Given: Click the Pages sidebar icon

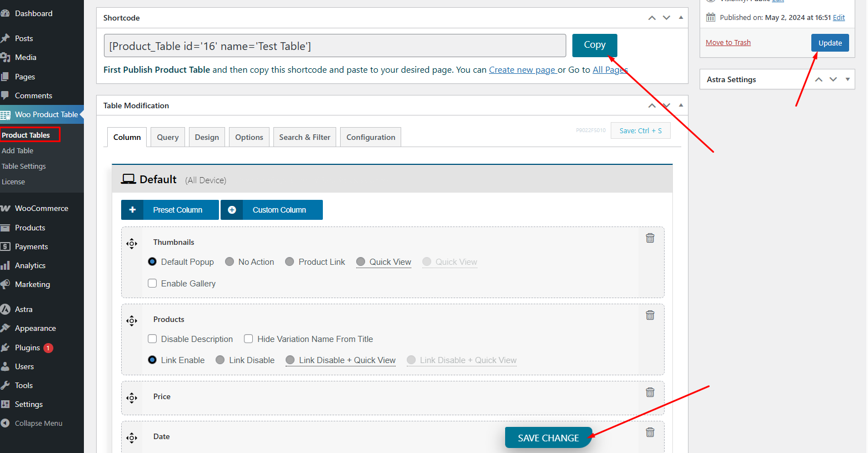Looking at the screenshot, I should (6, 77).
